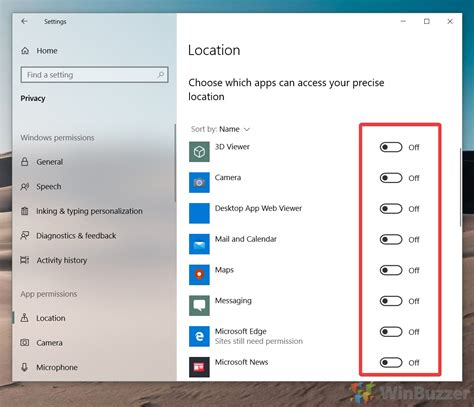The width and height of the screenshot is (474, 407).
Task: Click the 3D Viewer app icon
Action: pos(199,152)
